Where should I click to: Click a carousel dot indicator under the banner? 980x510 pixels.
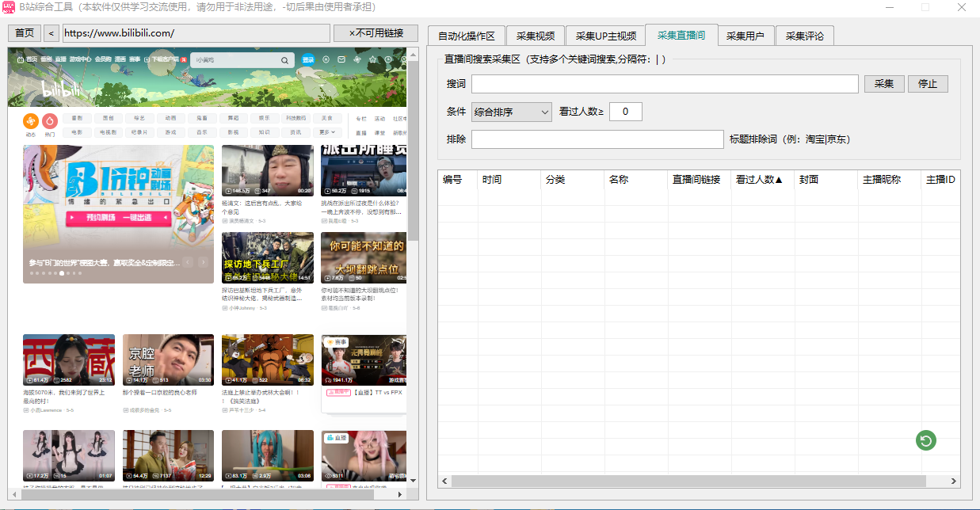[61, 273]
